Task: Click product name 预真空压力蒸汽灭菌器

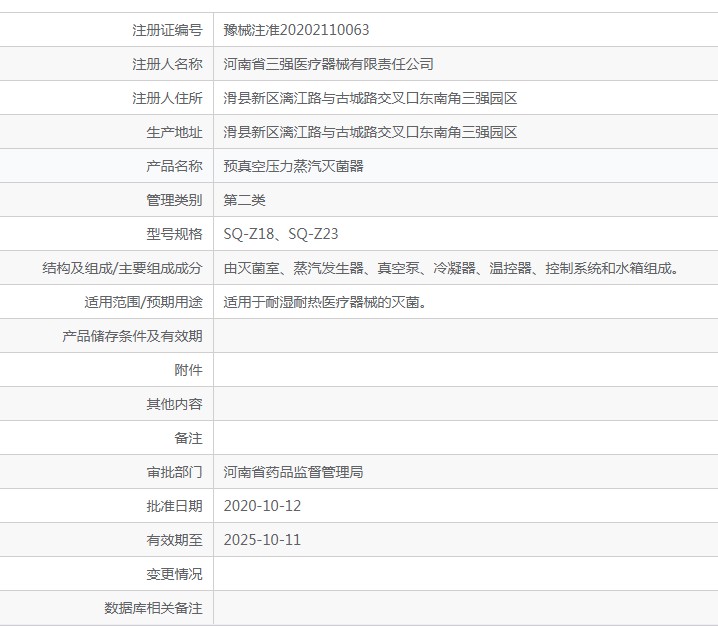Action: (x=294, y=166)
